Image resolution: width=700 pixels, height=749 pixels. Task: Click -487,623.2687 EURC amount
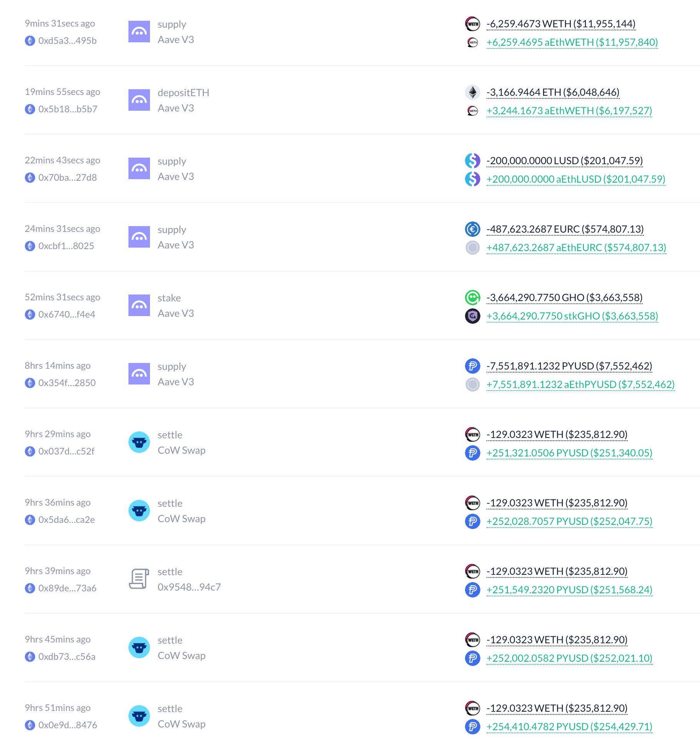565,229
